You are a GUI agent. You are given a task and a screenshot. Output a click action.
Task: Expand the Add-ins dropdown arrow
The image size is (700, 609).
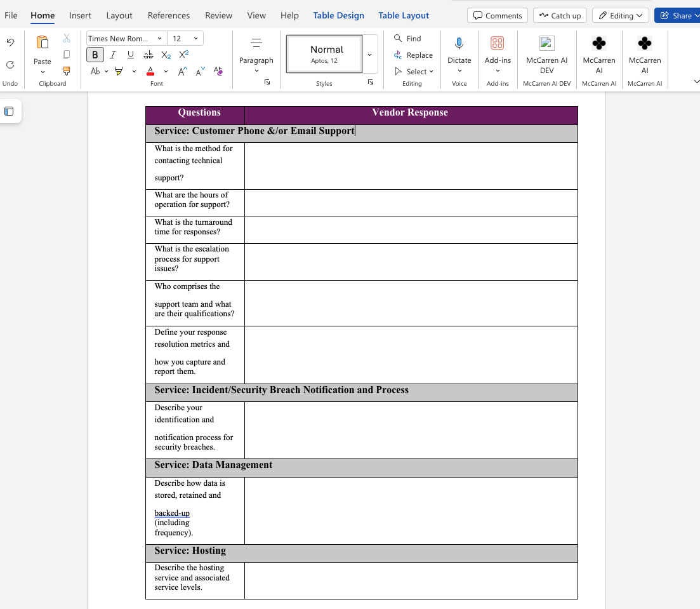pos(498,70)
